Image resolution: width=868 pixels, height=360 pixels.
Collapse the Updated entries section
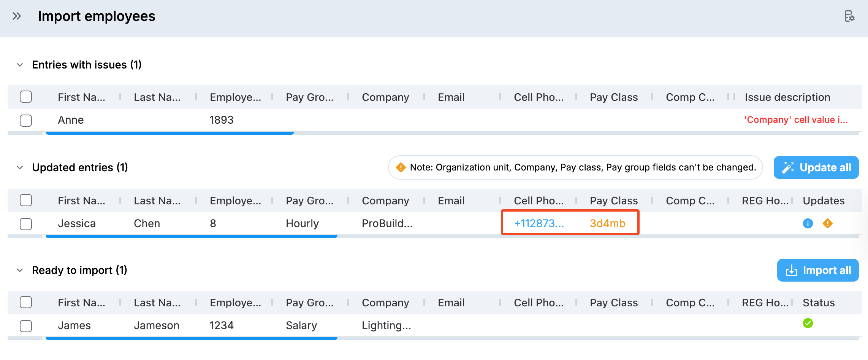[20, 167]
